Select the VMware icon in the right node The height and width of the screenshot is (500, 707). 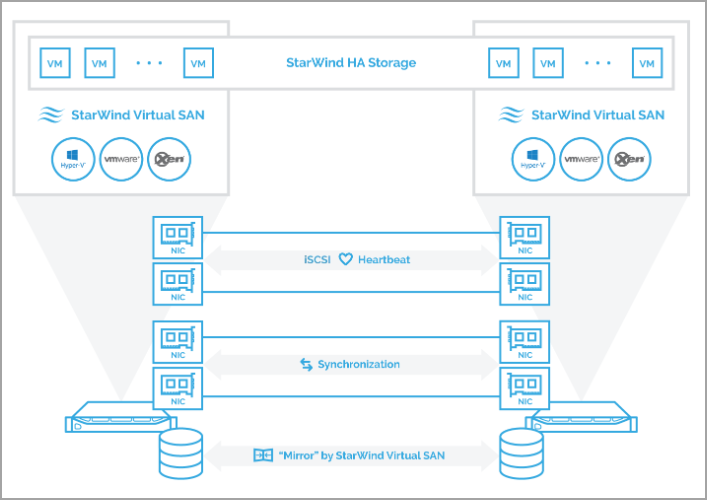tap(581, 159)
